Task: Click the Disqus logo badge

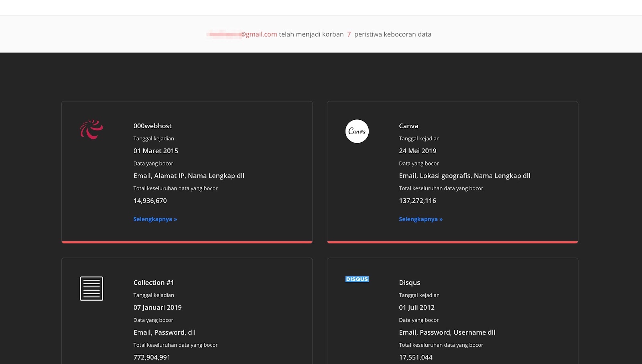Action: 357,279
